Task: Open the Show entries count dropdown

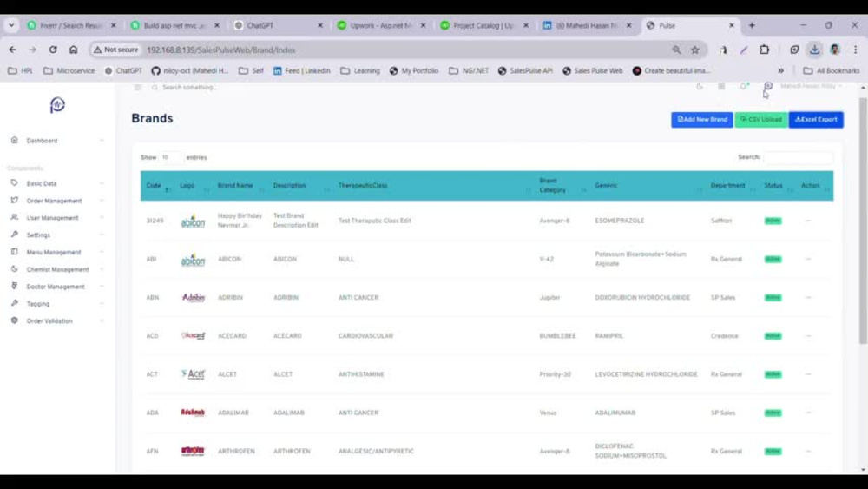Action: (170, 157)
